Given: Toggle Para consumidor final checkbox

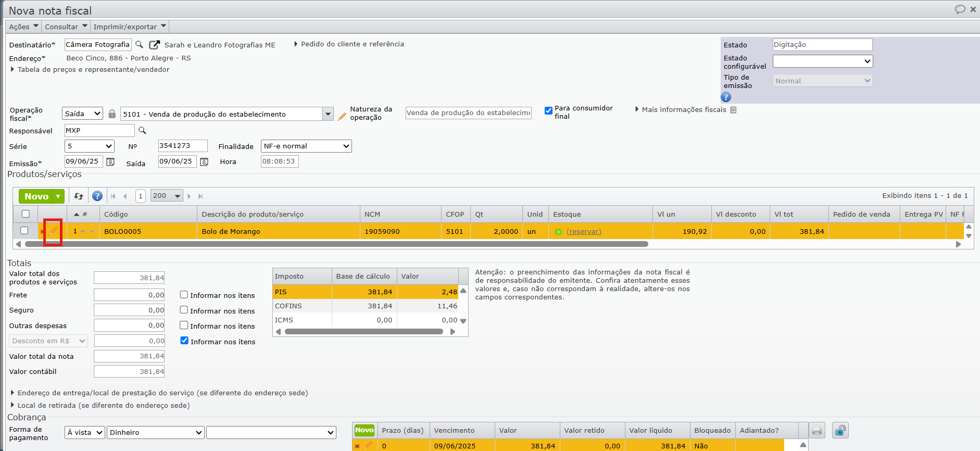Looking at the screenshot, I should 548,110.
